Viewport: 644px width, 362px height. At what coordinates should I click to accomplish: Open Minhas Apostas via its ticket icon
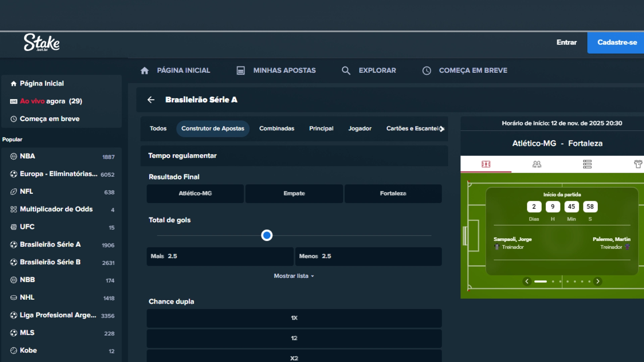(240, 70)
